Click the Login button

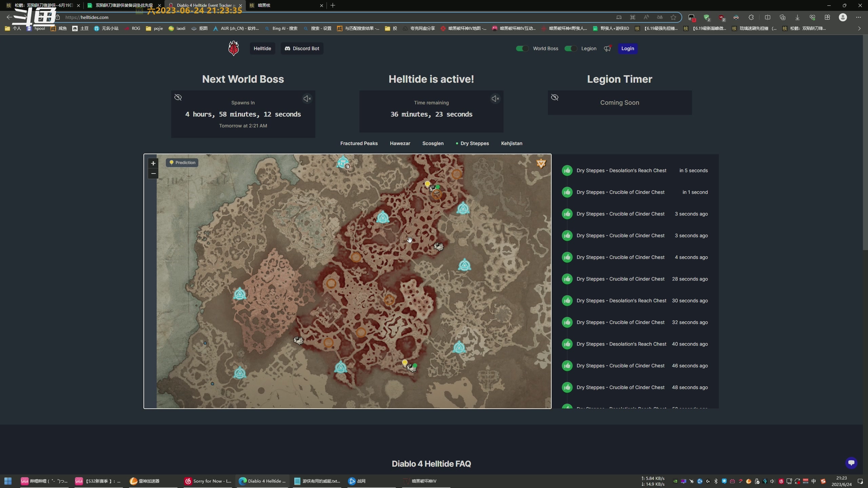pos(628,48)
